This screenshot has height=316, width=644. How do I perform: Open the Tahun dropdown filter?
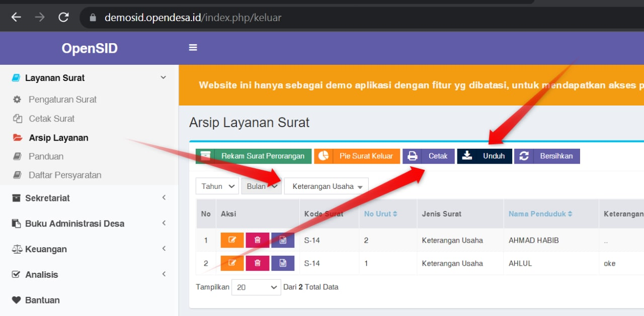coord(217,186)
